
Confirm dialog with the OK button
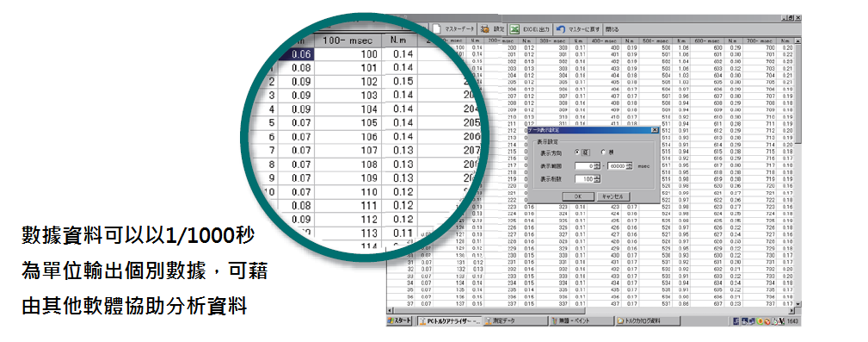(577, 196)
